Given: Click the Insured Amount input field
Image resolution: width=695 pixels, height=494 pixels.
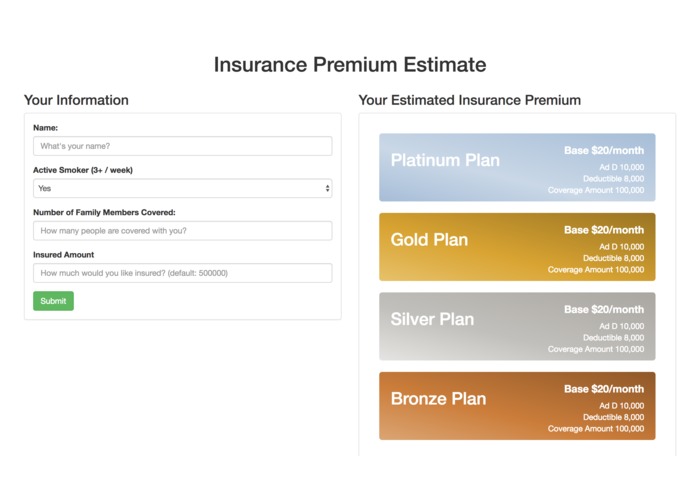Looking at the screenshot, I should point(183,273).
